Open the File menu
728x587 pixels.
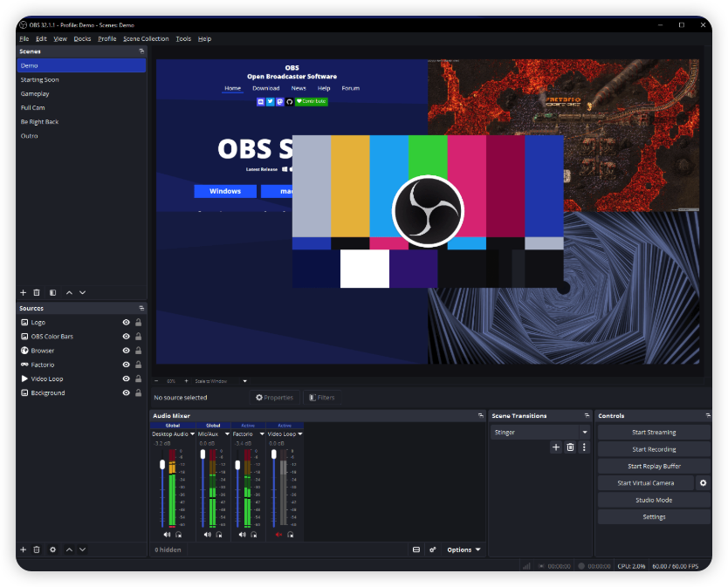pos(24,39)
